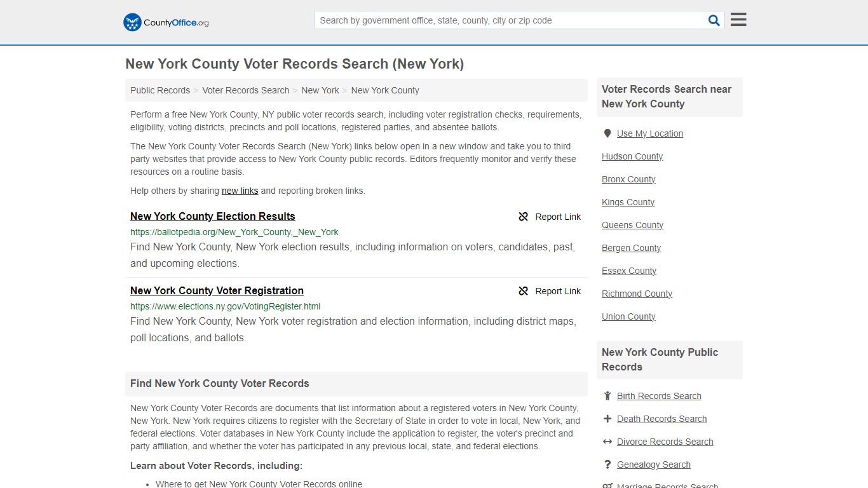Open Kings County voter records
Screen dimensions: 868x488
[x=628, y=202]
